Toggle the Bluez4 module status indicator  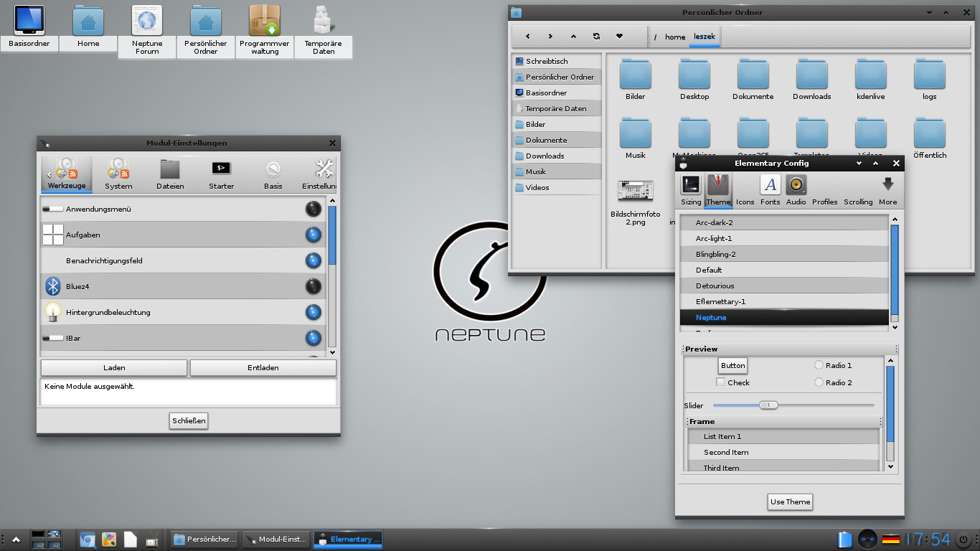pyautogui.click(x=314, y=286)
